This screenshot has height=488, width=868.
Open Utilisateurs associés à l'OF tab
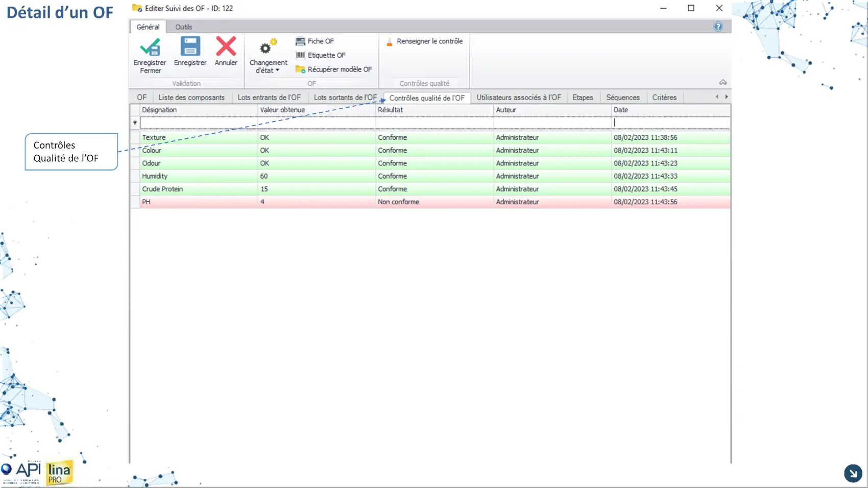[x=519, y=97]
